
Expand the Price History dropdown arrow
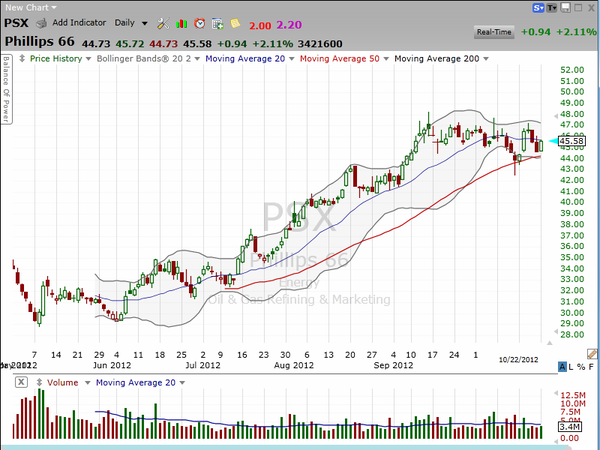pyautogui.click(x=88, y=59)
